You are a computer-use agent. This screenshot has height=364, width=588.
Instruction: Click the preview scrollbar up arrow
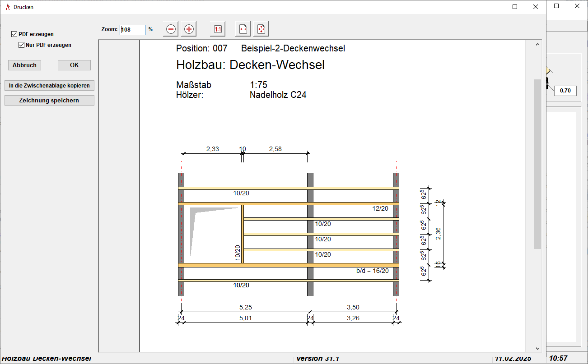coord(537,44)
